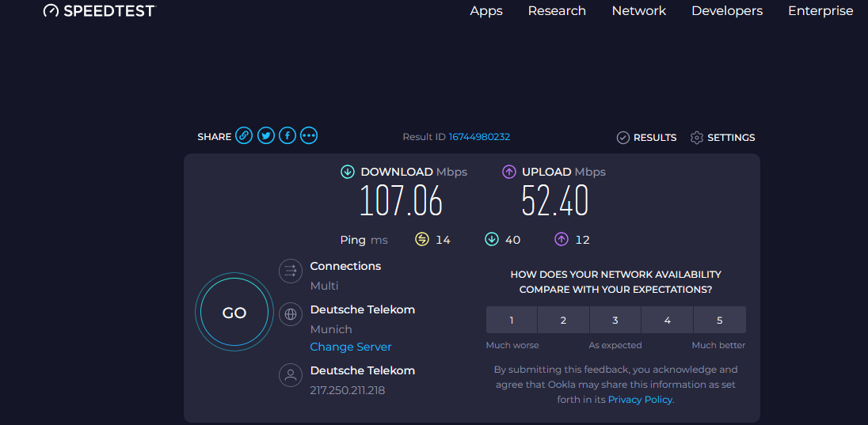Screen dimensions: 868x425
Task: Open the Privacy Policy link
Action: pos(640,400)
